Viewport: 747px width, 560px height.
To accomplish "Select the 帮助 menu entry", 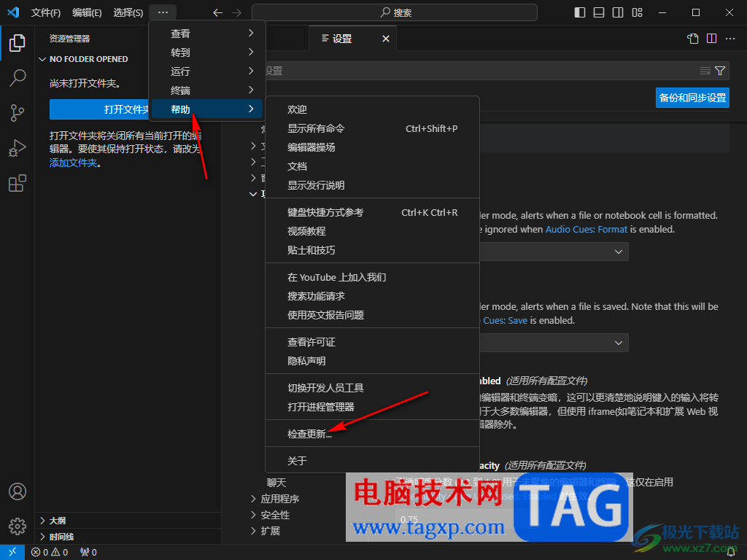I will [207, 109].
